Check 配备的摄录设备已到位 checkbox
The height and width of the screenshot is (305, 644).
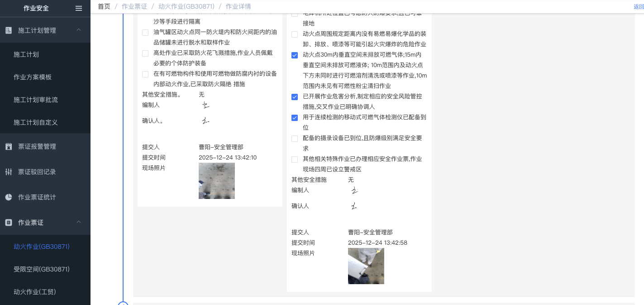point(295,139)
